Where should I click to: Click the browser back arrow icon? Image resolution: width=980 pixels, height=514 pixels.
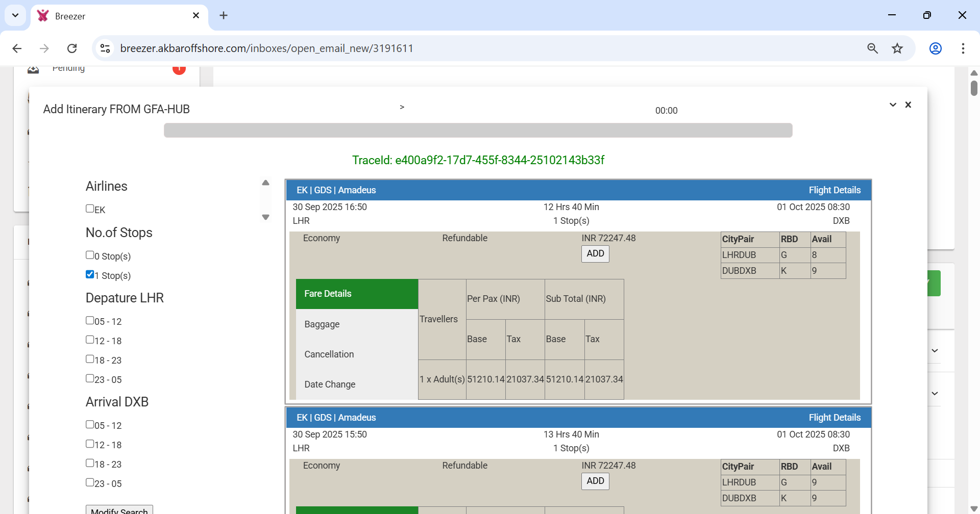[x=17, y=48]
